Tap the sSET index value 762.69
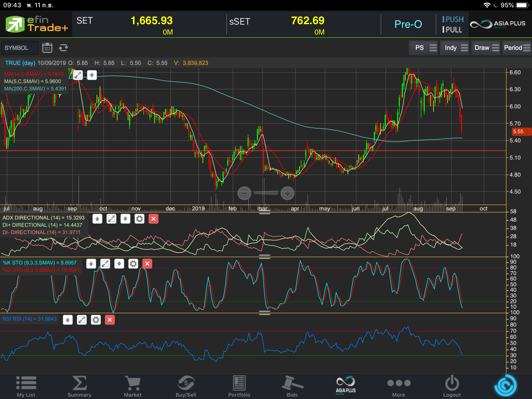Screen dimensions: 532x399 pyautogui.click(x=308, y=21)
